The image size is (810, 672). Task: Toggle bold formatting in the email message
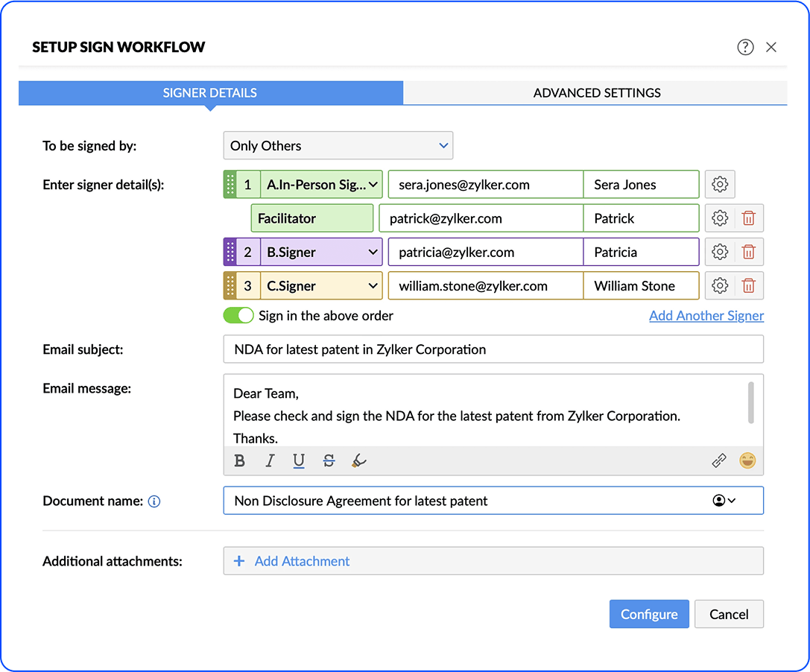pyautogui.click(x=239, y=460)
